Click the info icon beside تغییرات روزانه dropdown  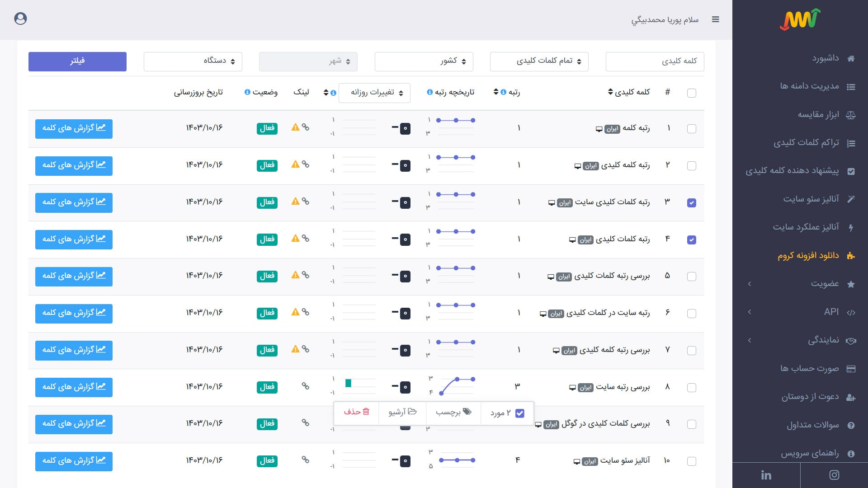333,93
